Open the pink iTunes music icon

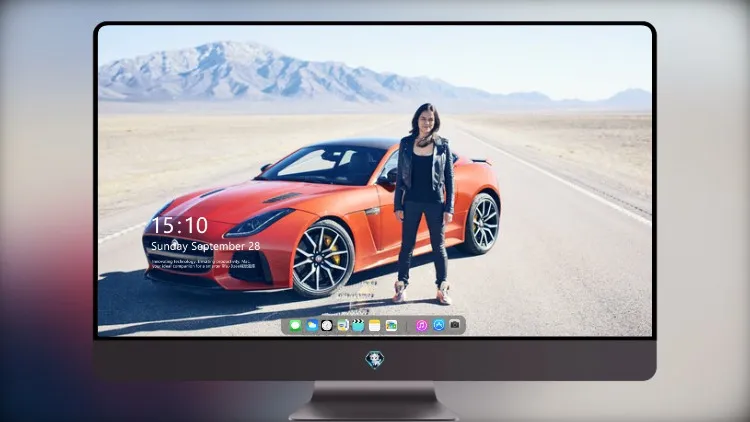[x=421, y=325]
